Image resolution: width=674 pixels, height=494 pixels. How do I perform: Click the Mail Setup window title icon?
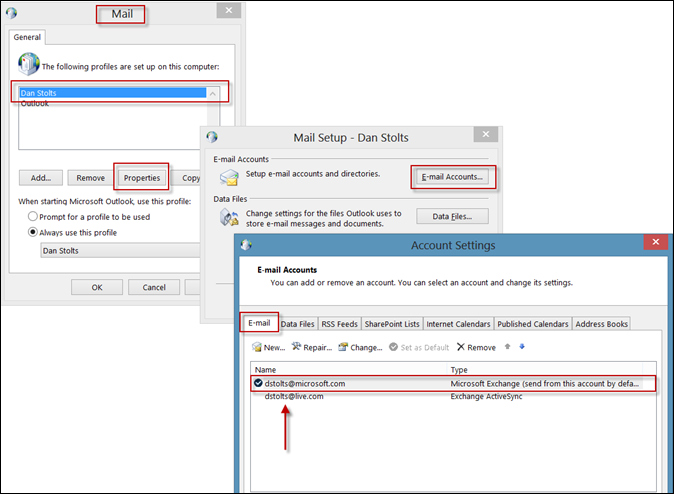click(212, 137)
